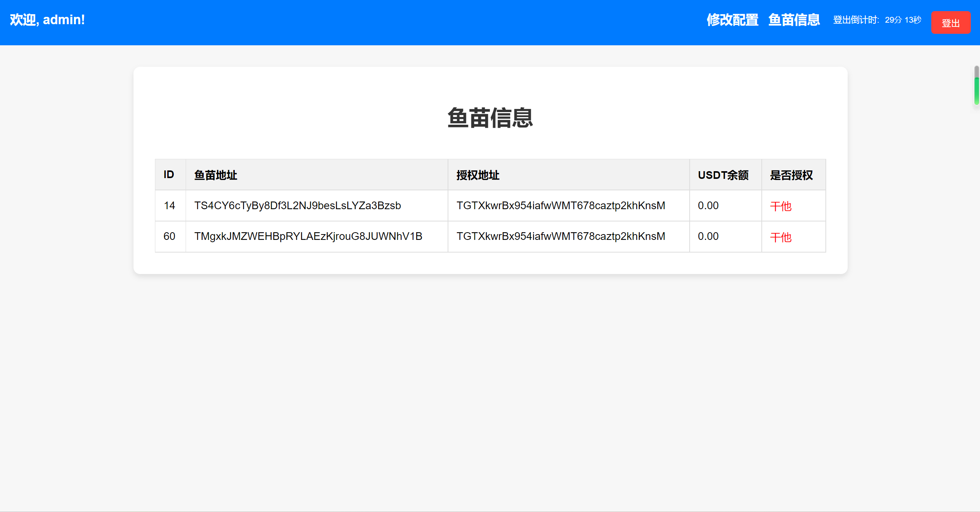Click the logout countdown timer display
Image resolution: width=980 pixels, height=512 pixels.
877,20
